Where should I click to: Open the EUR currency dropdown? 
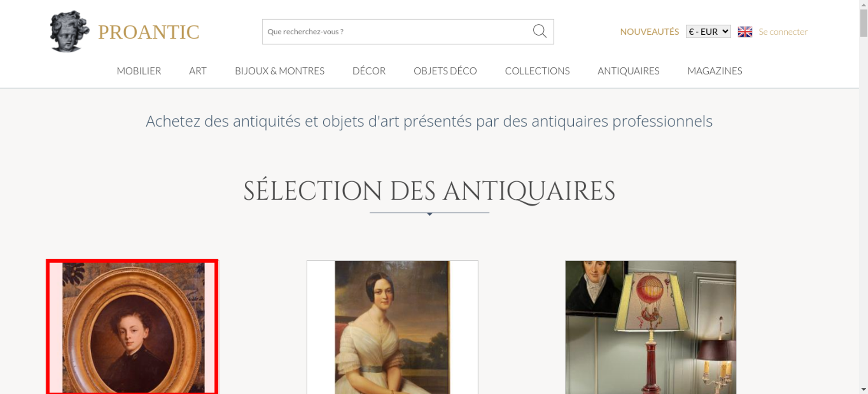pyautogui.click(x=708, y=32)
